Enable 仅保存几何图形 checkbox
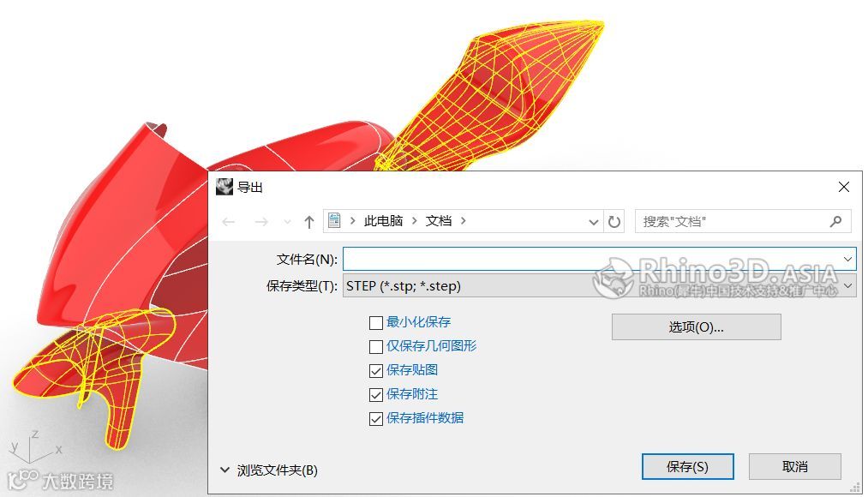This screenshot has height=497, width=868. (x=376, y=346)
